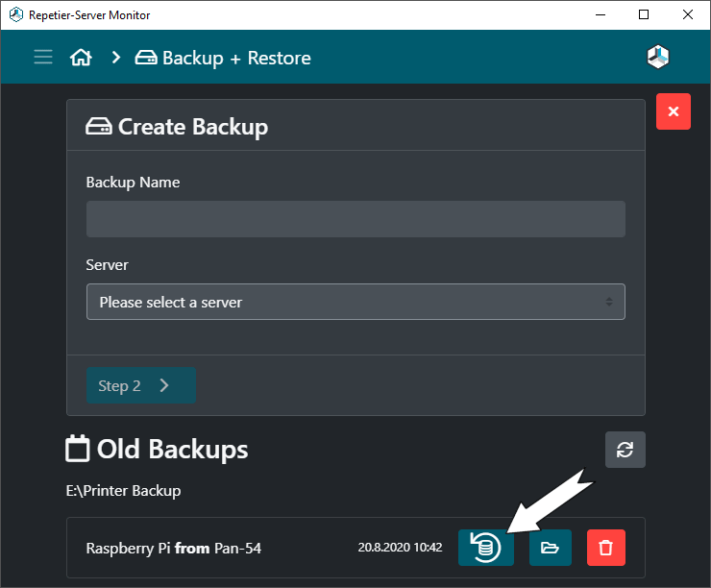Delete the Raspberry Pi backup
711x588 pixels.
tap(606, 548)
